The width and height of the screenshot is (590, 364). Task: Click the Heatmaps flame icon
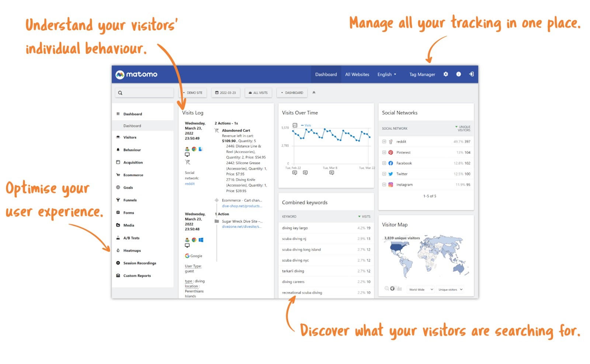[x=118, y=250]
